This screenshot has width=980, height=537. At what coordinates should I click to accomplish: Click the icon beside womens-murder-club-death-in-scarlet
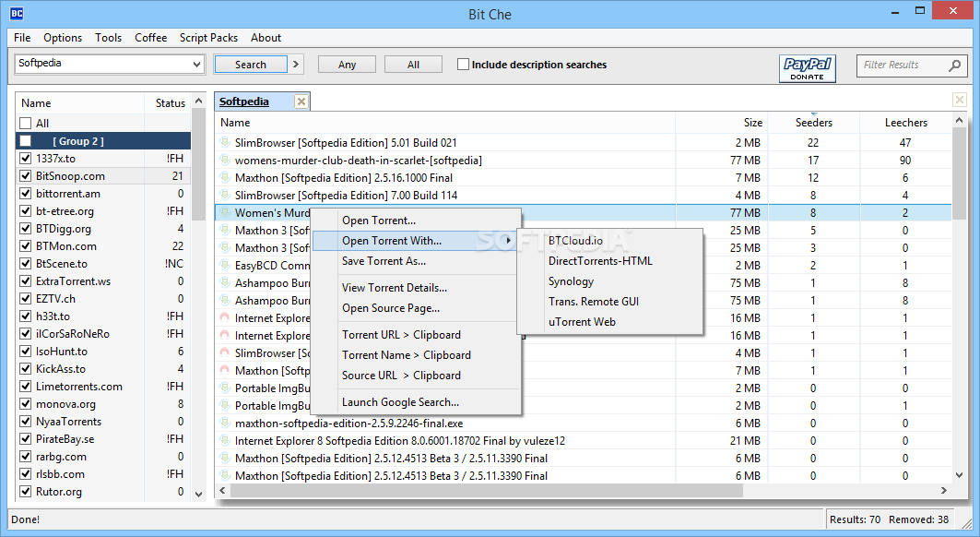click(225, 161)
